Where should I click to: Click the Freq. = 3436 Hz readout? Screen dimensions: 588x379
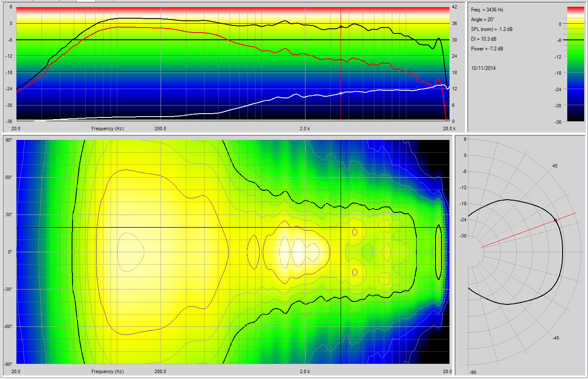point(488,10)
